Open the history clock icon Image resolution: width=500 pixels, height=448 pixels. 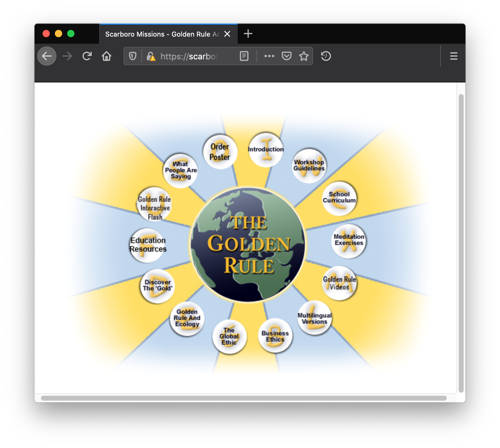click(x=326, y=56)
